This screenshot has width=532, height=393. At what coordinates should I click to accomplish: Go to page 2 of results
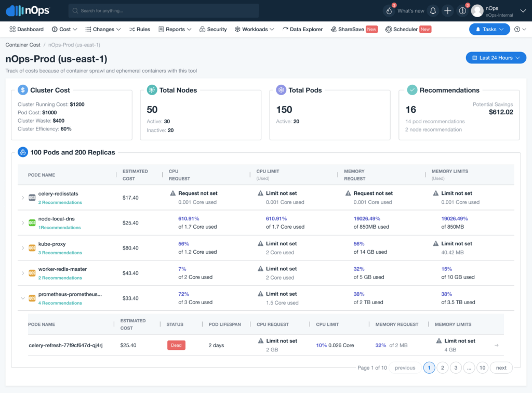tap(442, 368)
